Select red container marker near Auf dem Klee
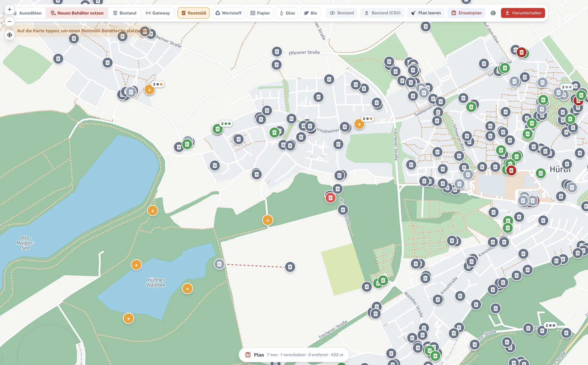The width and height of the screenshot is (588, 365). coord(522,52)
